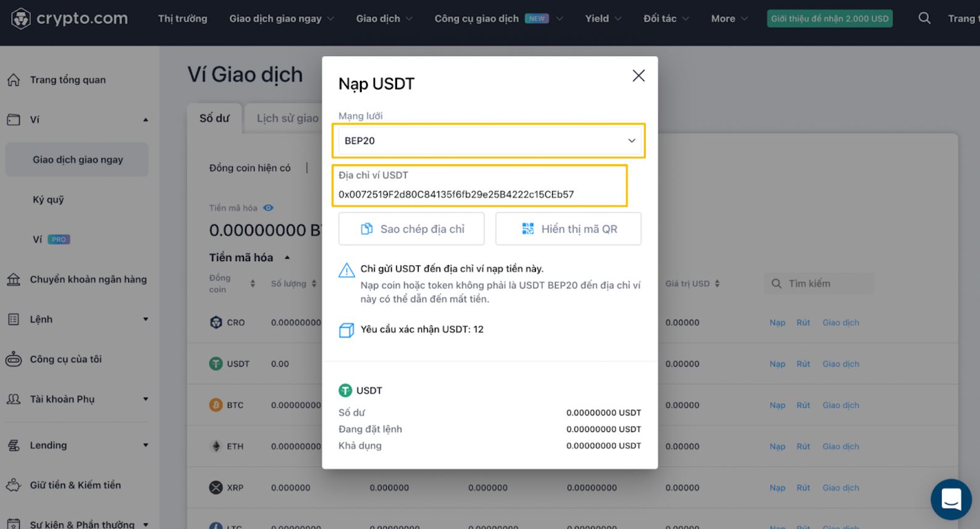
Task: Click the ETH coin icon
Action: (216, 446)
